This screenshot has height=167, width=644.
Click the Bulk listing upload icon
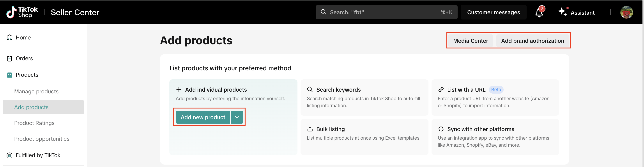pyautogui.click(x=310, y=129)
